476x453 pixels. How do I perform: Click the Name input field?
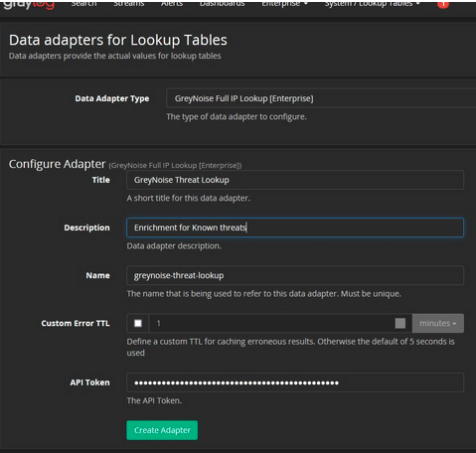click(295, 275)
